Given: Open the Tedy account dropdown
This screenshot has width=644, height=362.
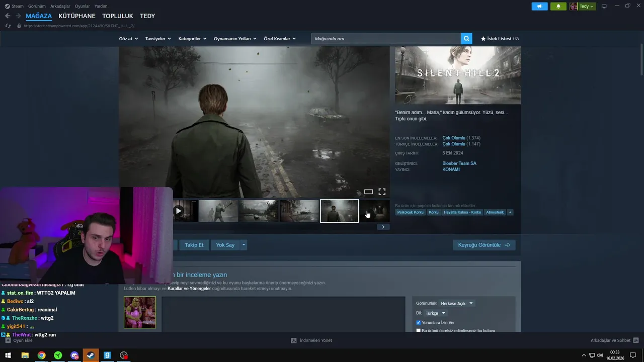Looking at the screenshot, I should click(583, 7).
